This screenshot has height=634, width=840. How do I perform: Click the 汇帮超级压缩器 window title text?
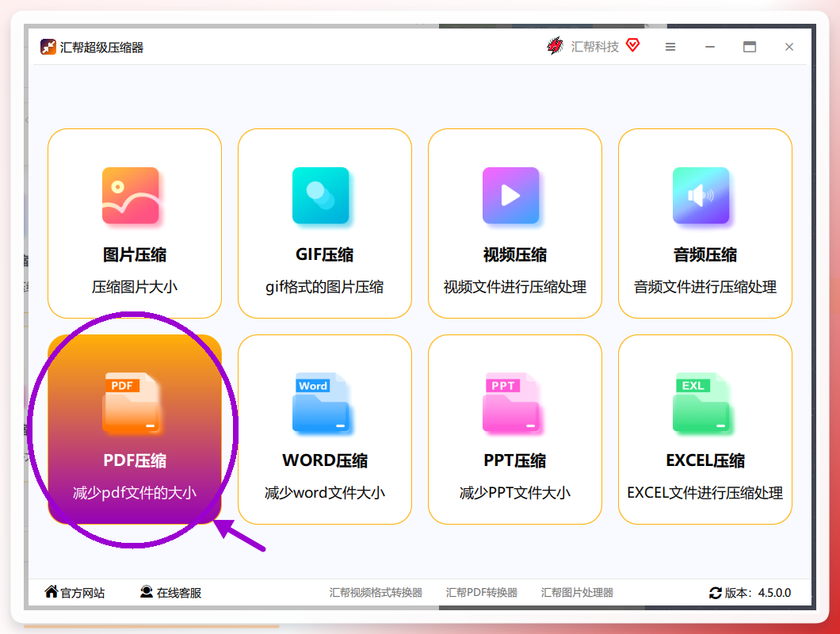[101, 48]
